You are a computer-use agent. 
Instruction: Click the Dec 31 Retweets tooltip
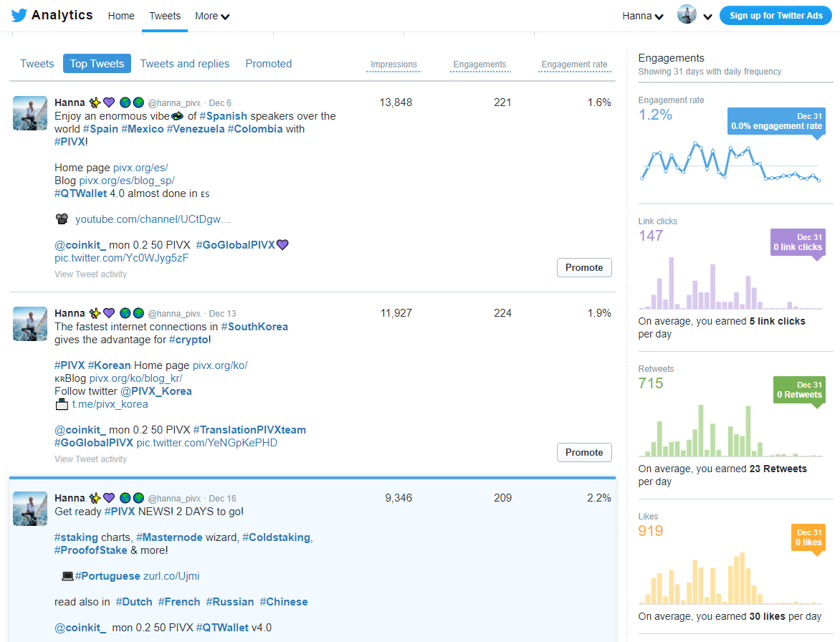pyautogui.click(x=799, y=390)
